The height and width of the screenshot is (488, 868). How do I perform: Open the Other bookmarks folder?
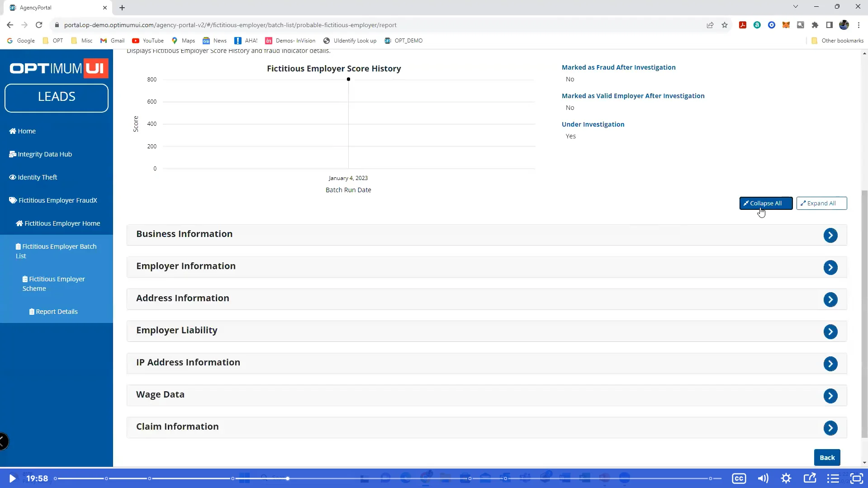837,41
